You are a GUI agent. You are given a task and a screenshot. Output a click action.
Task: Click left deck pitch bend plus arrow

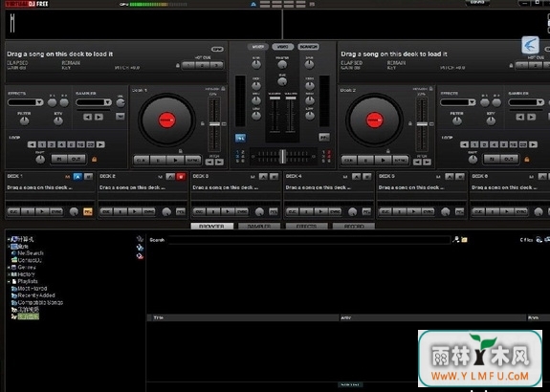(220, 162)
